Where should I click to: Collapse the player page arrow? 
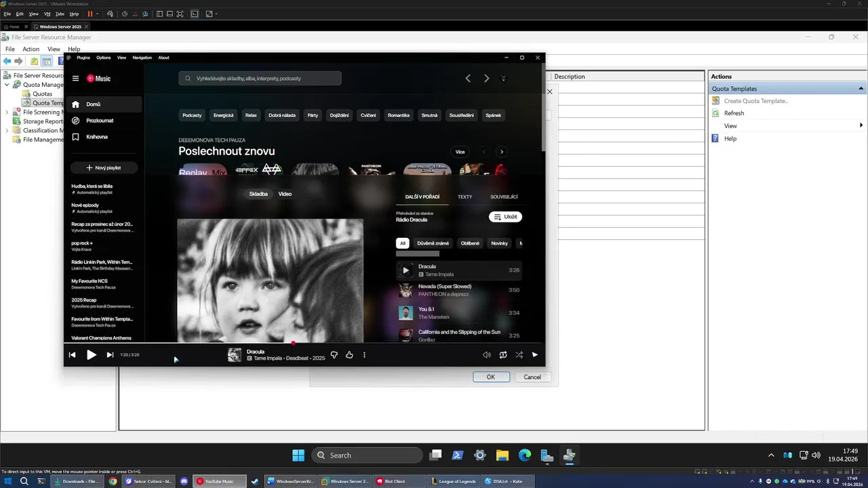[535, 354]
